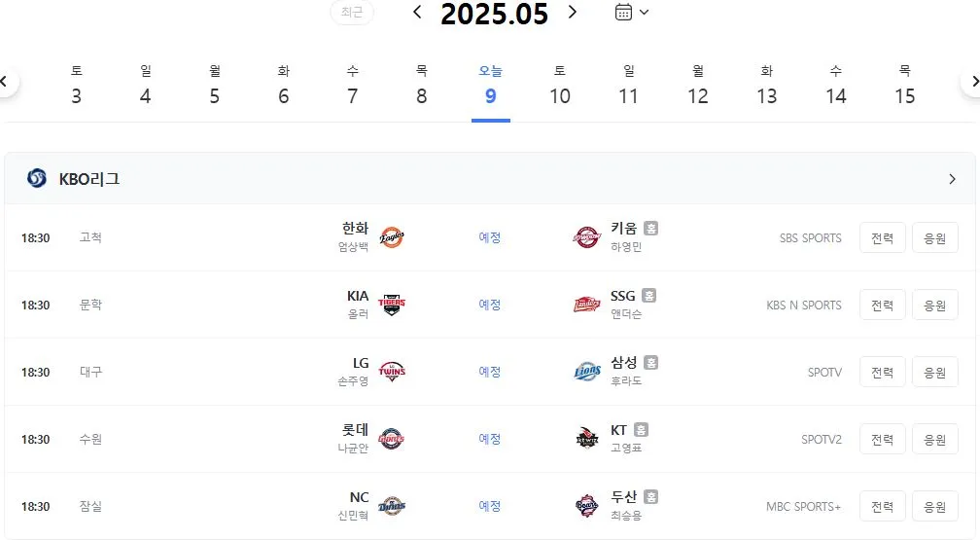
Task: Click the KBO league emblem icon
Action: (37, 178)
